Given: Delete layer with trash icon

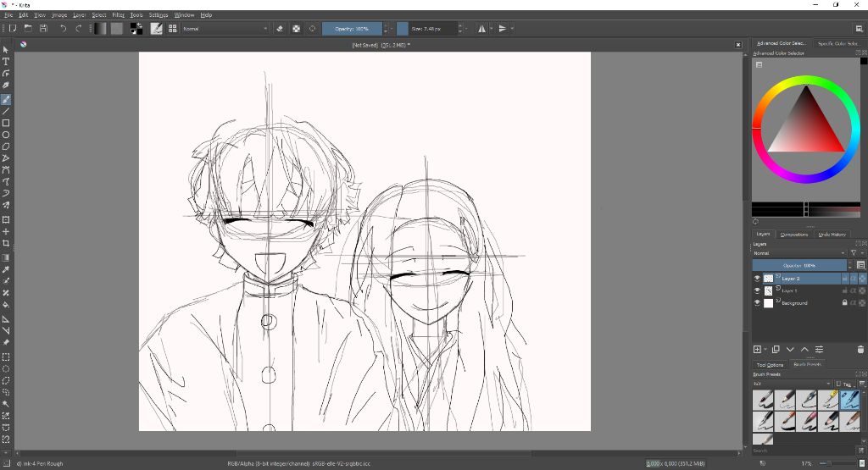Looking at the screenshot, I should click(x=860, y=349).
